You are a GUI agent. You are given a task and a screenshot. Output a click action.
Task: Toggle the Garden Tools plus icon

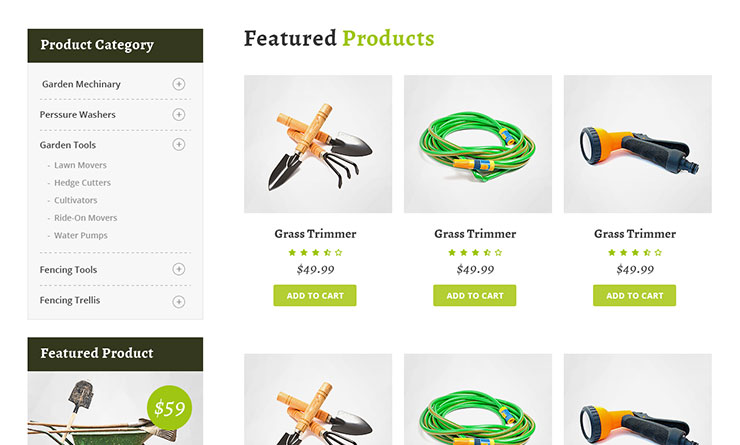tap(178, 144)
